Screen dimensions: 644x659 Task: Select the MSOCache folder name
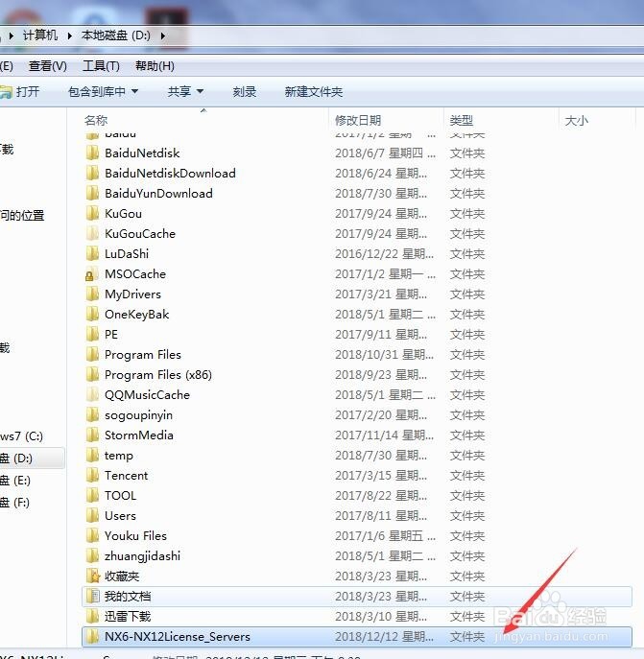(x=135, y=274)
